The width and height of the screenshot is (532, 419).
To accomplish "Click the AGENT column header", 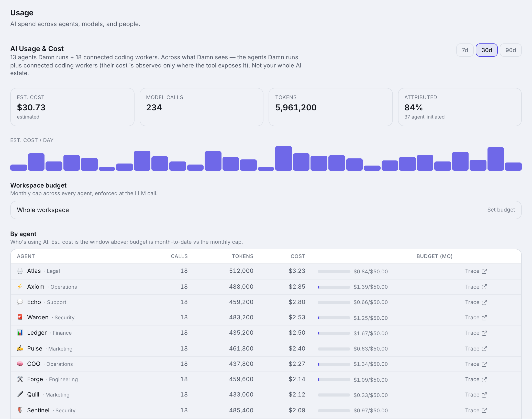I will tap(26, 256).
